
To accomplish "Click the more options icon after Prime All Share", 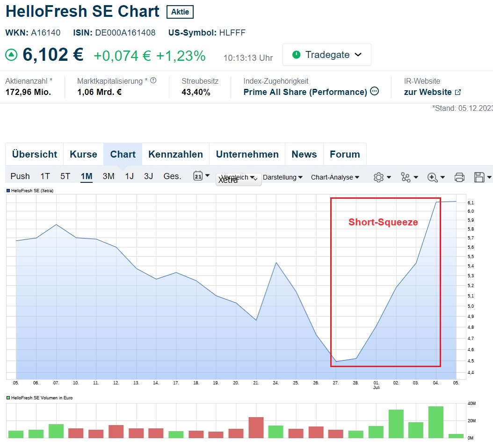I will click(x=374, y=92).
